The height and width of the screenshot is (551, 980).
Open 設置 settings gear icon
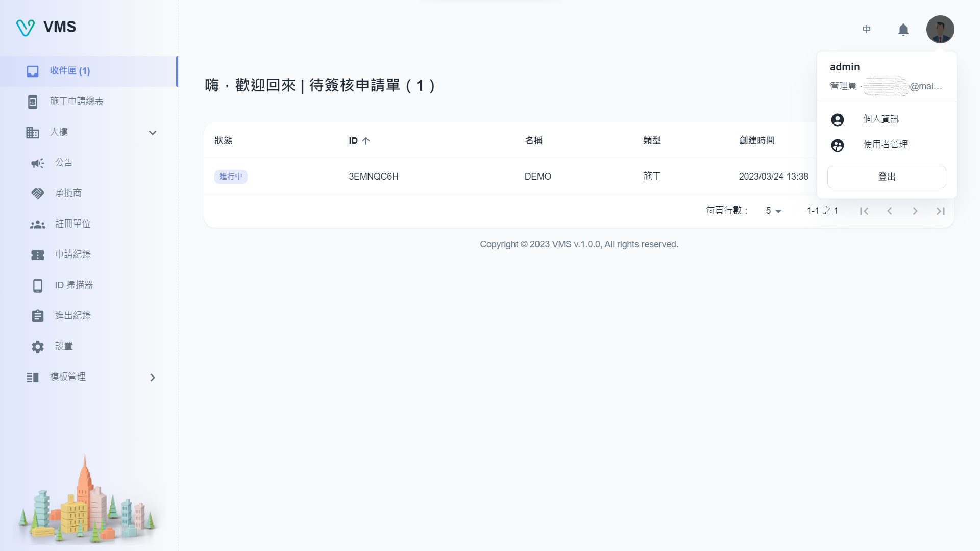(x=38, y=346)
